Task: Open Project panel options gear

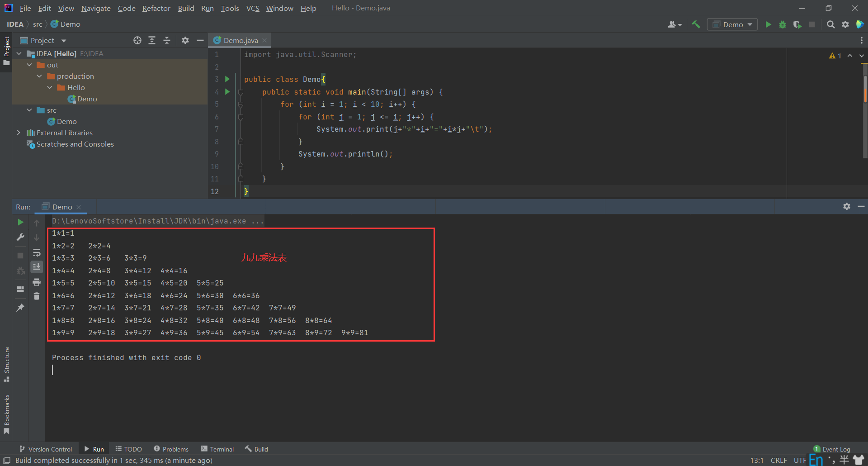Action: [185, 40]
